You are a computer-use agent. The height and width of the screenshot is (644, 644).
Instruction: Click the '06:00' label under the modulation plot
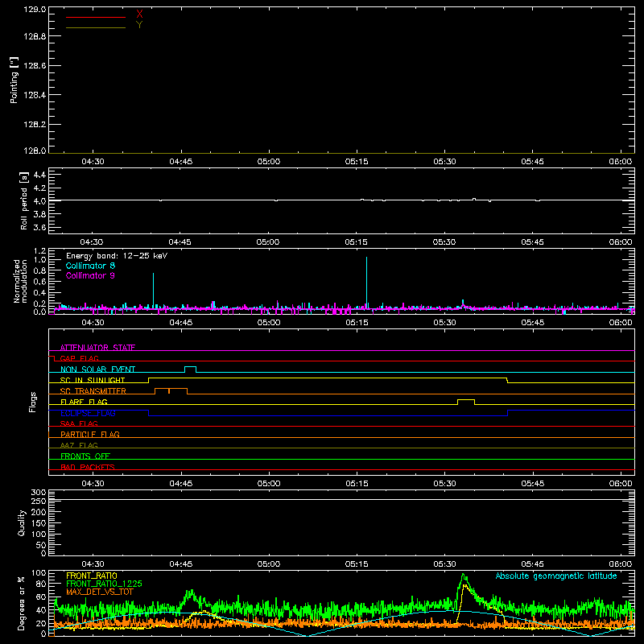coord(620,323)
